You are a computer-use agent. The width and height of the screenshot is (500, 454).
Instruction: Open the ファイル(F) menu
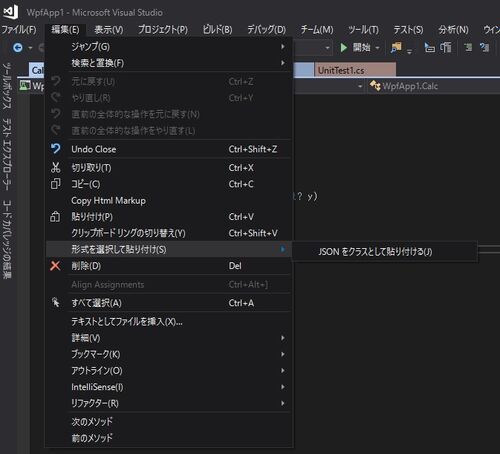pos(19,30)
